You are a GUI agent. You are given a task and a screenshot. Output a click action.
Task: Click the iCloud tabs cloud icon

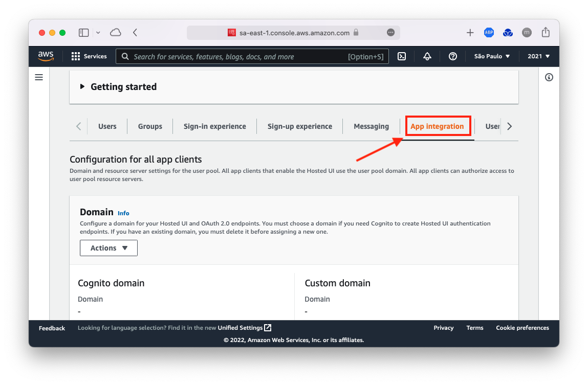coord(116,33)
